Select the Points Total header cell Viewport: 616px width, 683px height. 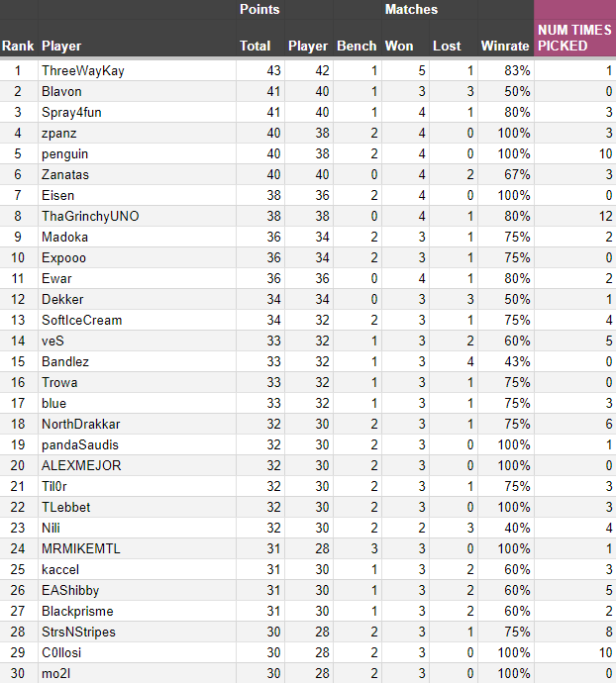click(260, 38)
